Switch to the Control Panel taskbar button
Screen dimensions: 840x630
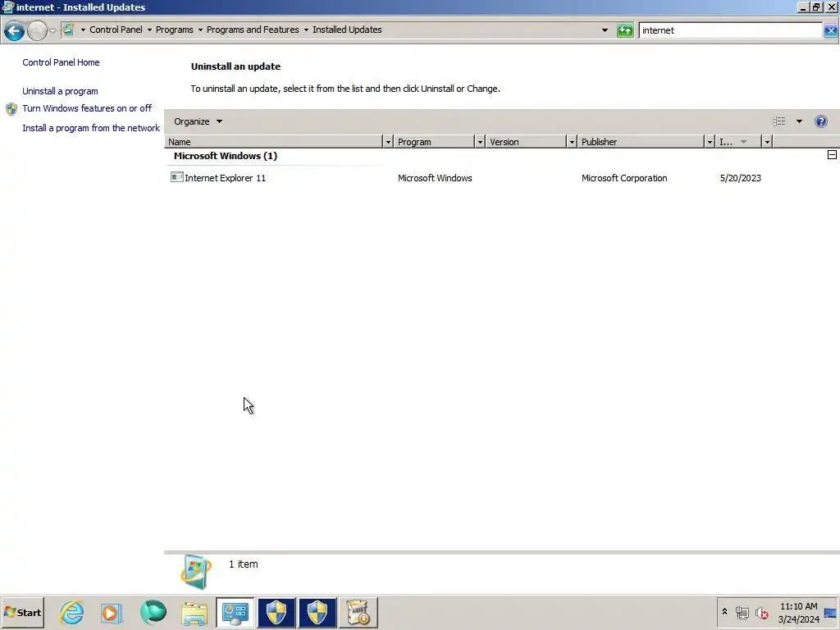pyautogui.click(x=235, y=613)
